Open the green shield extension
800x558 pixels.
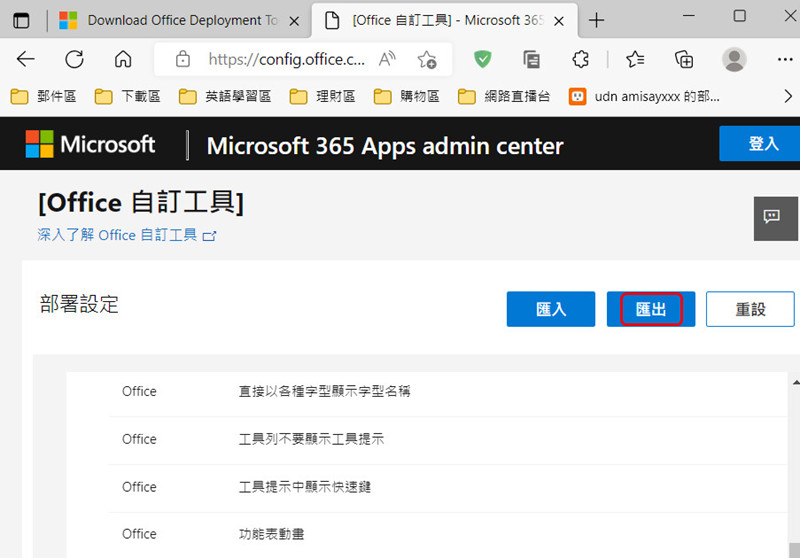coord(482,59)
